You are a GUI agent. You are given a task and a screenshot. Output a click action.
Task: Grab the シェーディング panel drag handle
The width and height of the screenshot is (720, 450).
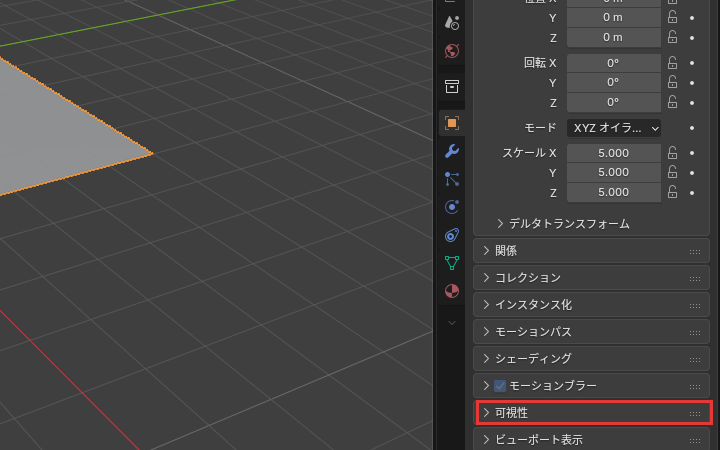point(695,360)
